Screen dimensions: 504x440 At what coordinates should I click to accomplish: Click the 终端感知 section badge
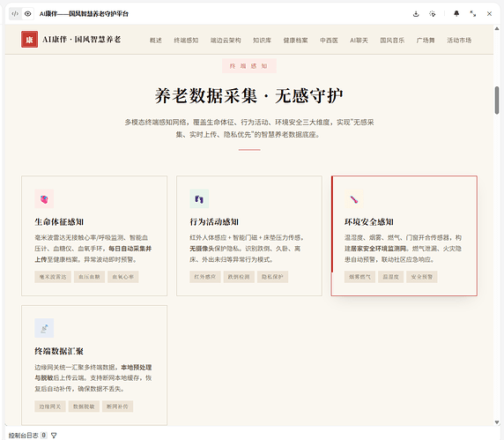click(249, 66)
